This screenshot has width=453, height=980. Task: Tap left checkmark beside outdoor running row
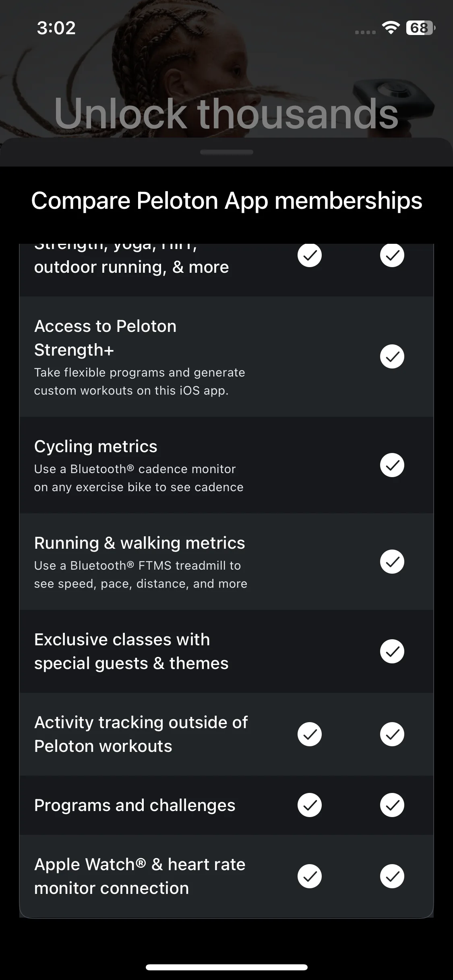[x=309, y=255]
